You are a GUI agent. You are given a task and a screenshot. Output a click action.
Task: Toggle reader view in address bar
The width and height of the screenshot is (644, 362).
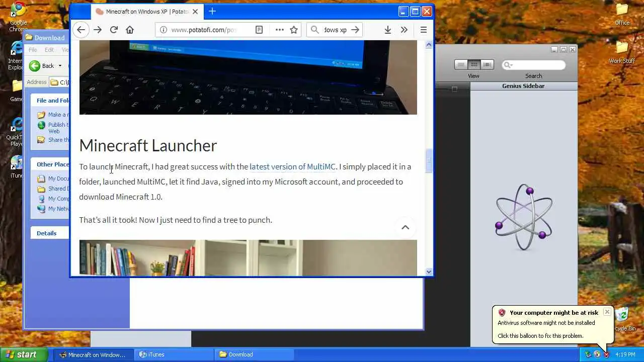click(x=259, y=30)
